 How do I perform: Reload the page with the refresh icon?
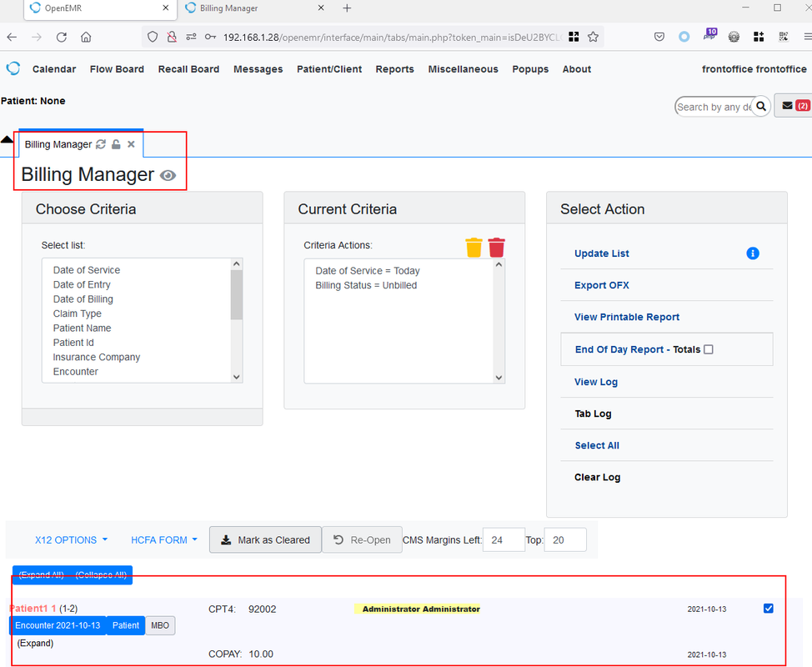[x=61, y=37]
